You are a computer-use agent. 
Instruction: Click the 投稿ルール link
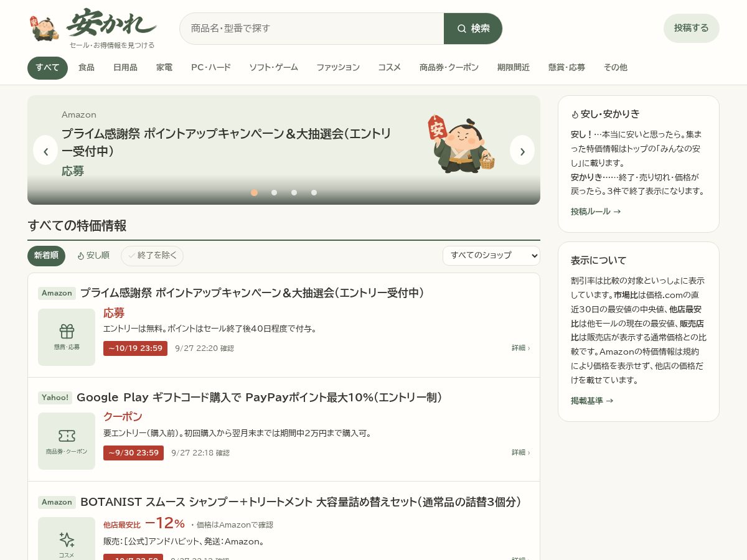click(596, 212)
